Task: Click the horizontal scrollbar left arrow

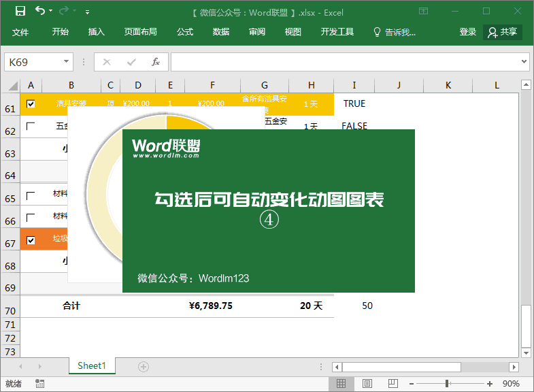Action: [x=337, y=367]
